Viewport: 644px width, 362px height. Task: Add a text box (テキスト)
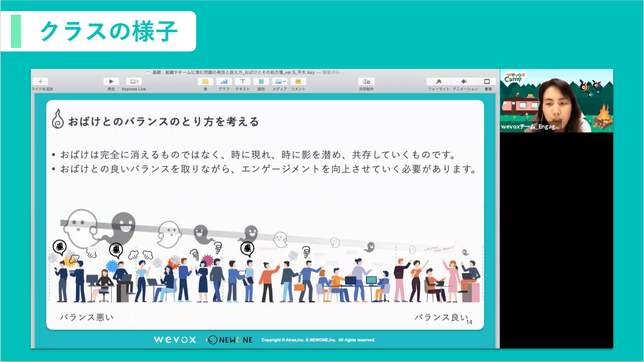click(x=243, y=82)
